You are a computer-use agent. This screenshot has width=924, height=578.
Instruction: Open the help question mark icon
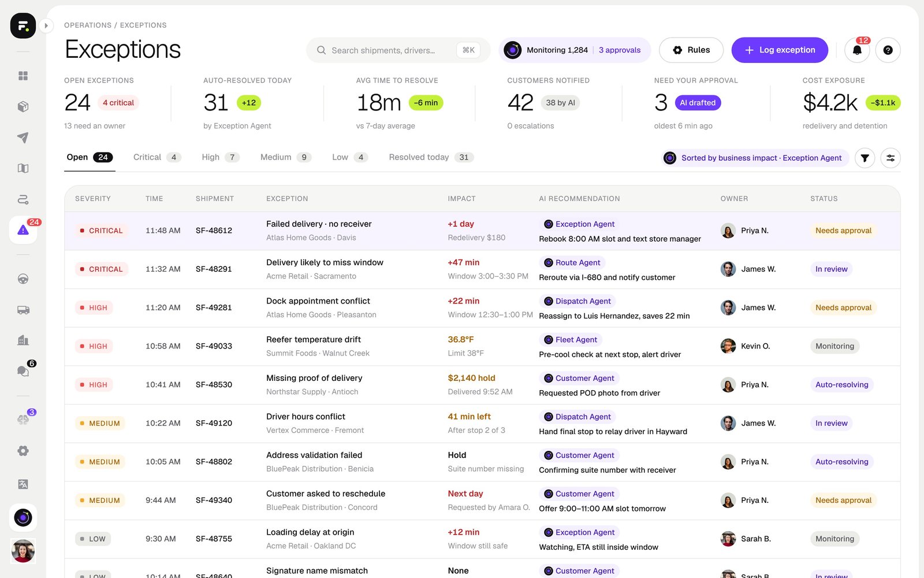click(x=888, y=50)
